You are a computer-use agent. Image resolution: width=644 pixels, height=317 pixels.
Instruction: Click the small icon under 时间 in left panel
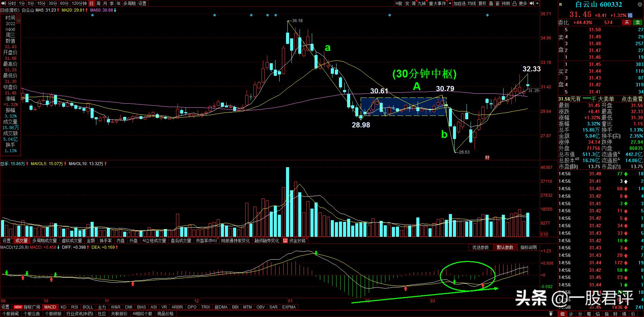18,21
